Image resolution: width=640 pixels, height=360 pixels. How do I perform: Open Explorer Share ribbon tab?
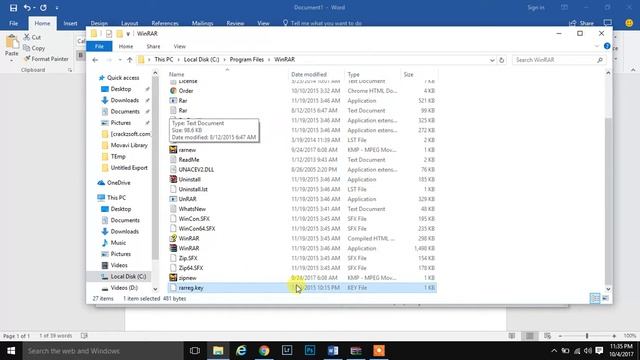[x=153, y=47]
